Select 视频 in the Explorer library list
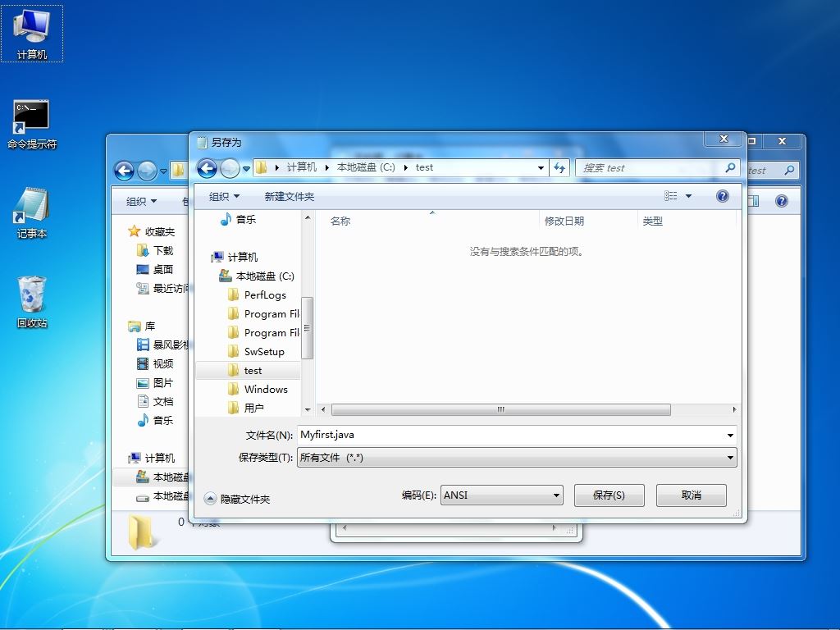The image size is (840, 630). (155, 363)
